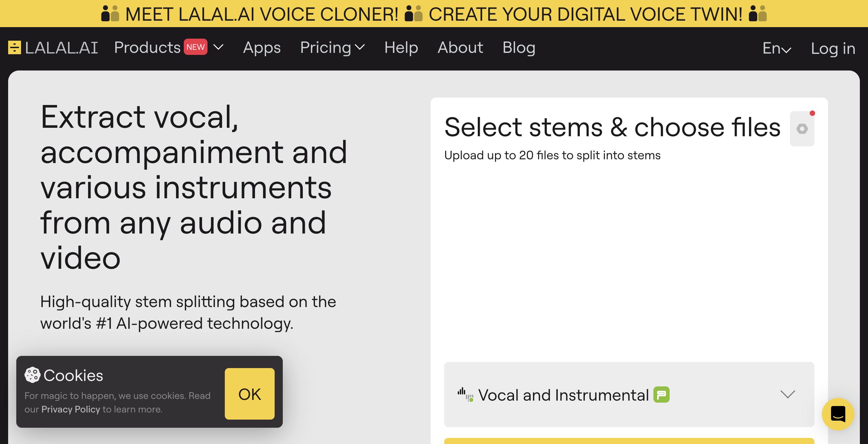Click the vocal waveform stem icon
Image resolution: width=868 pixels, height=444 pixels.
tap(465, 395)
